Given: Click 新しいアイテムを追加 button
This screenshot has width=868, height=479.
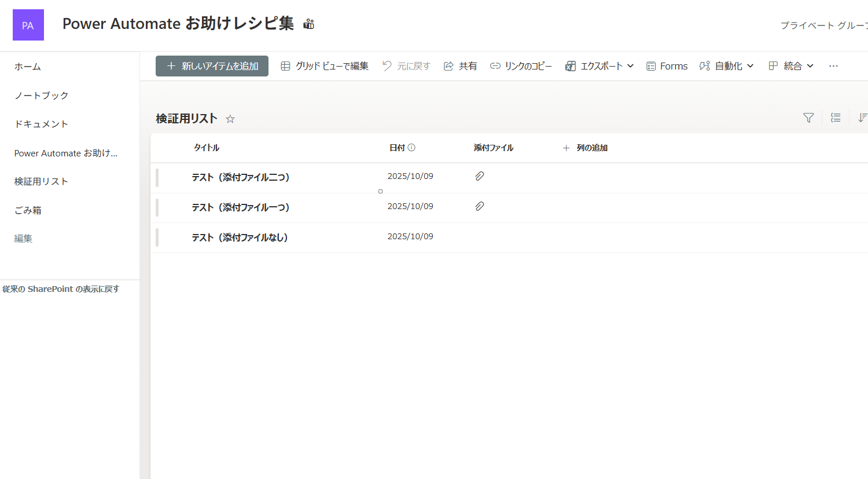Looking at the screenshot, I should 212,65.
